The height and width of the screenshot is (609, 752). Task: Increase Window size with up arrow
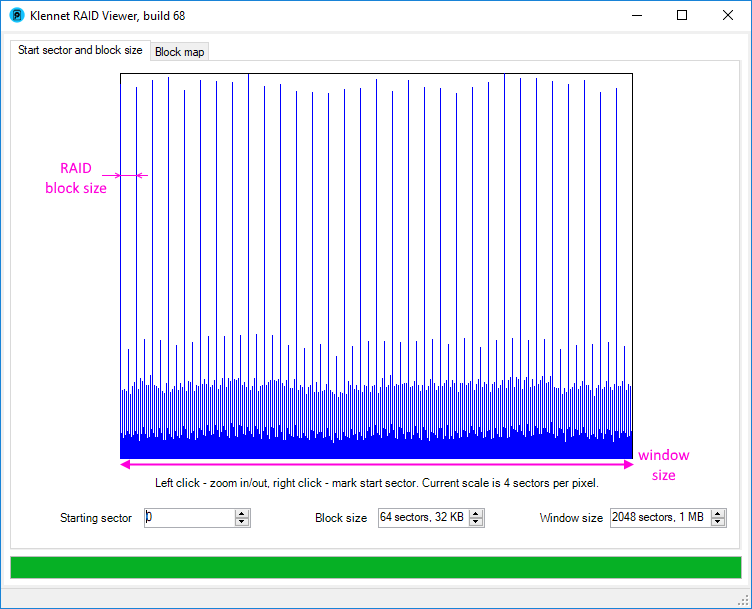718,514
